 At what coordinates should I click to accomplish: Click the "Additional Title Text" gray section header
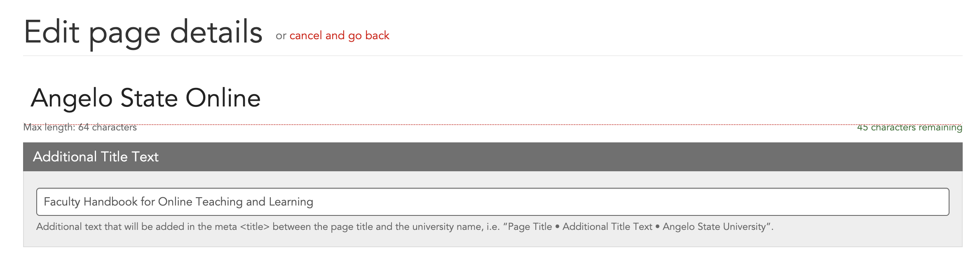coord(96,157)
